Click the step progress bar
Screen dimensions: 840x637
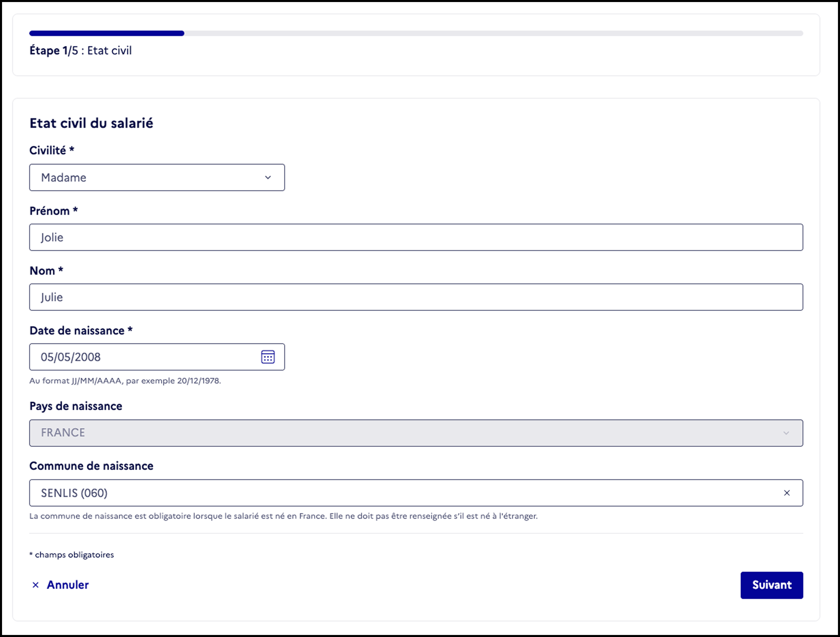click(x=416, y=33)
